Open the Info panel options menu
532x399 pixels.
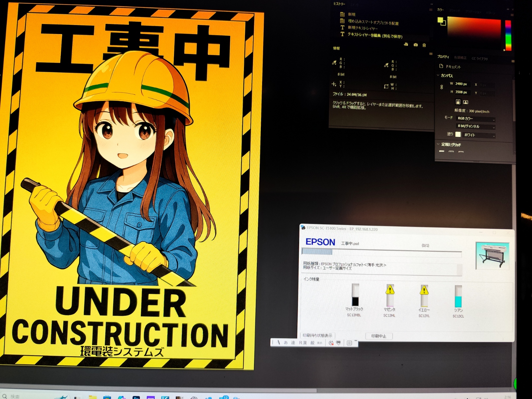pyautogui.click(x=431, y=54)
